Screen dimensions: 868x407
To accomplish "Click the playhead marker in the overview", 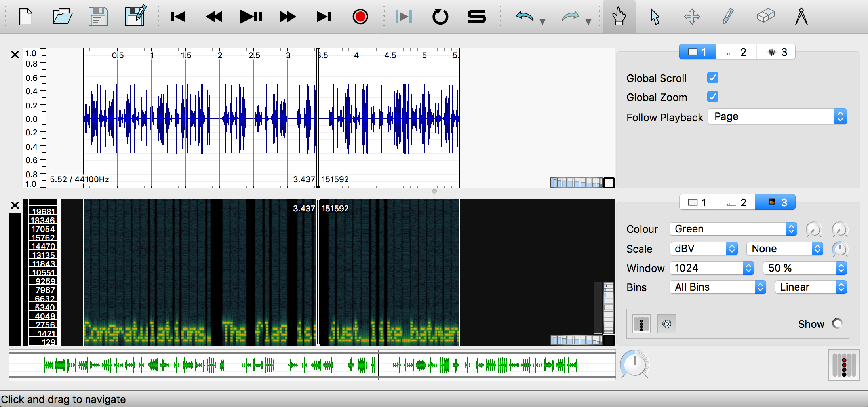I will [x=378, y=365].
